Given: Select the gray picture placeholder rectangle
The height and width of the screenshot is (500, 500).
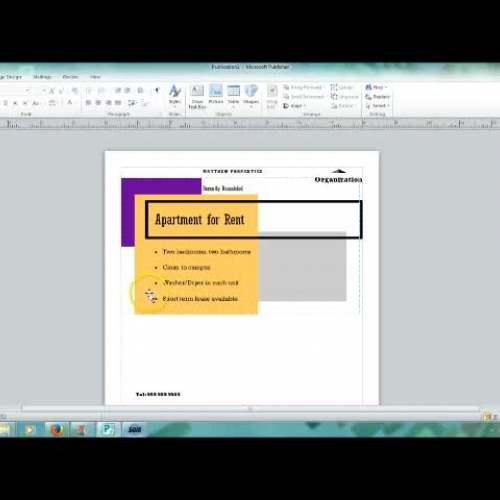Looking at the screenshot, I should 302,270.
